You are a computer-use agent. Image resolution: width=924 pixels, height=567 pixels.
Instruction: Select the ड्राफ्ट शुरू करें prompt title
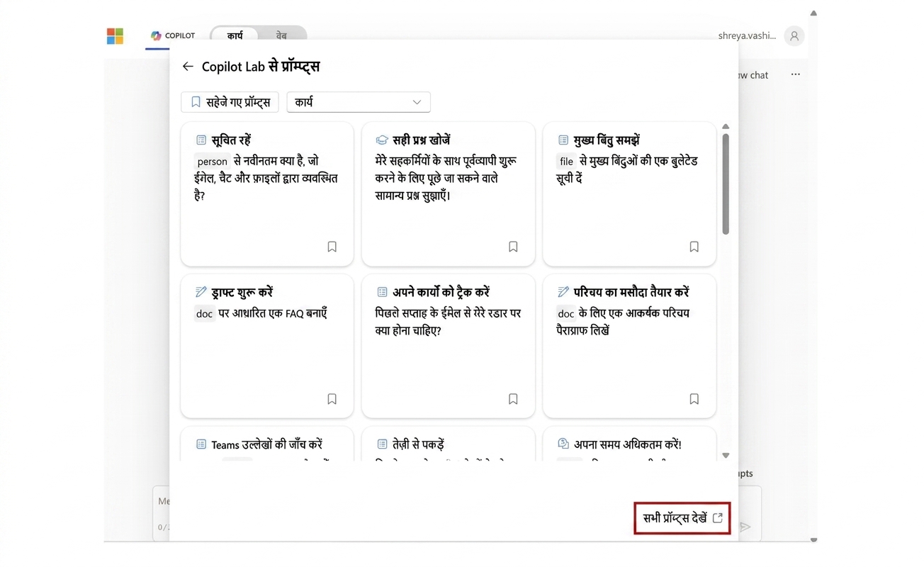tap(242, 292)
